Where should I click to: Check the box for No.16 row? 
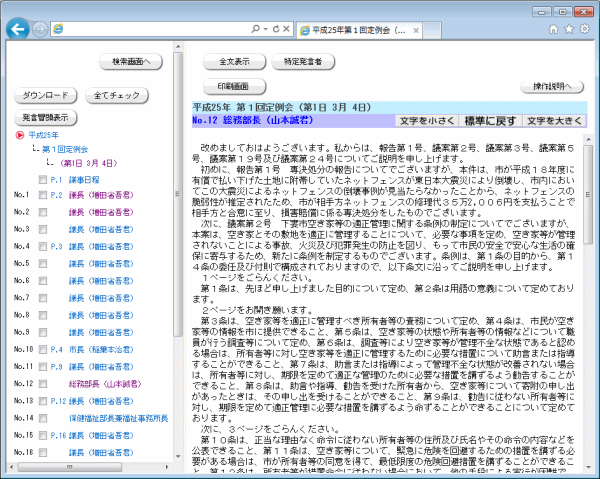click(x=43, y=453)
